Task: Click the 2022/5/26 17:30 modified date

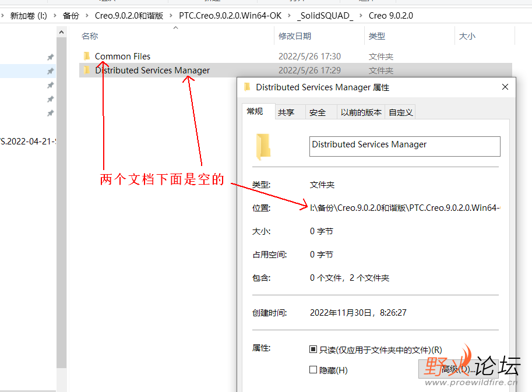Action: [309, 56]
